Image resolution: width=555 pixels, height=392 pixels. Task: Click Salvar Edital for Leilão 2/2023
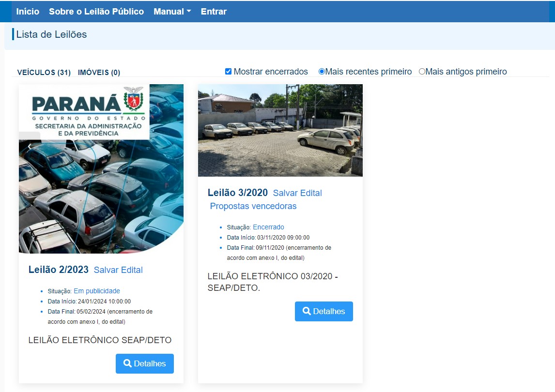(118, 270)
